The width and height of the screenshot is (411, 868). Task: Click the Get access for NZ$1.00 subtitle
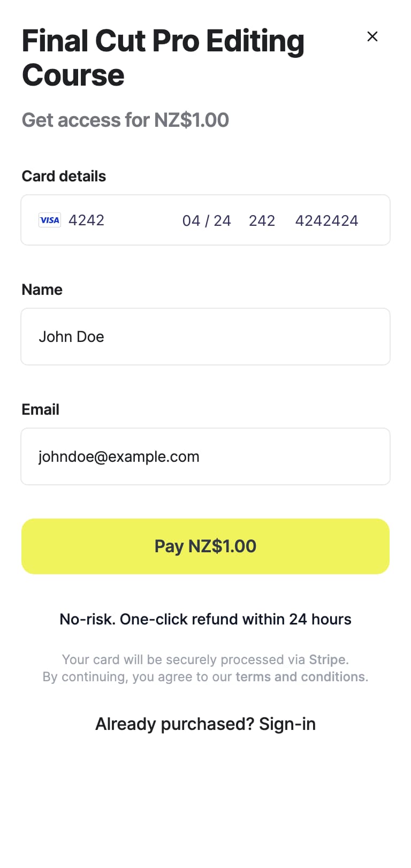[125, 120]
